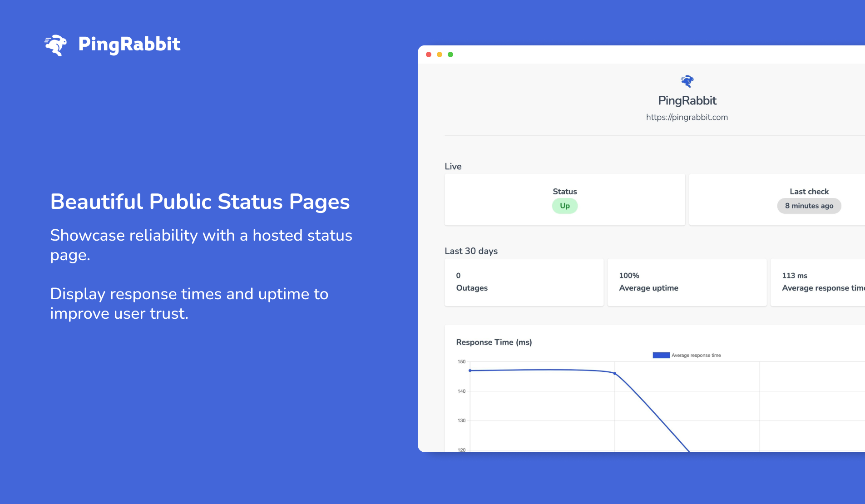Click the red close window dot
The height and width of the screenshot is (504, 865).
429,54
